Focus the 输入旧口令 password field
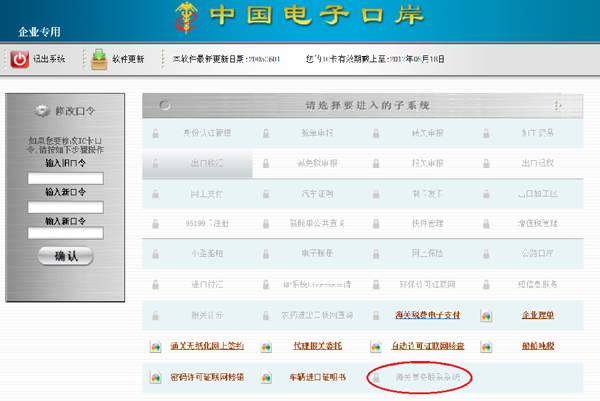This screenshot has height=401, width=600. point(65,178)
